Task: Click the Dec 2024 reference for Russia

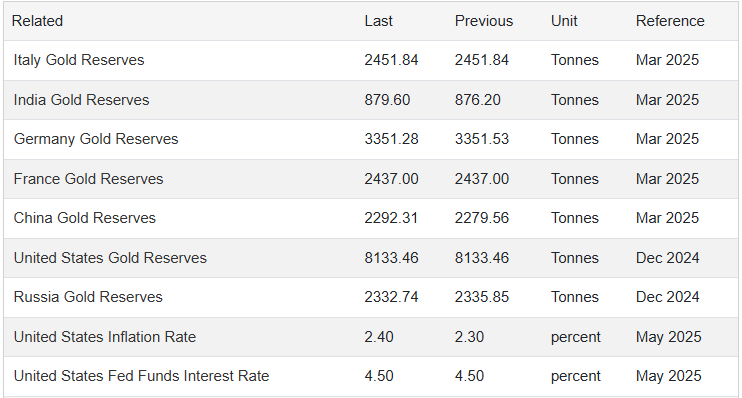Action: pos(668,297)
